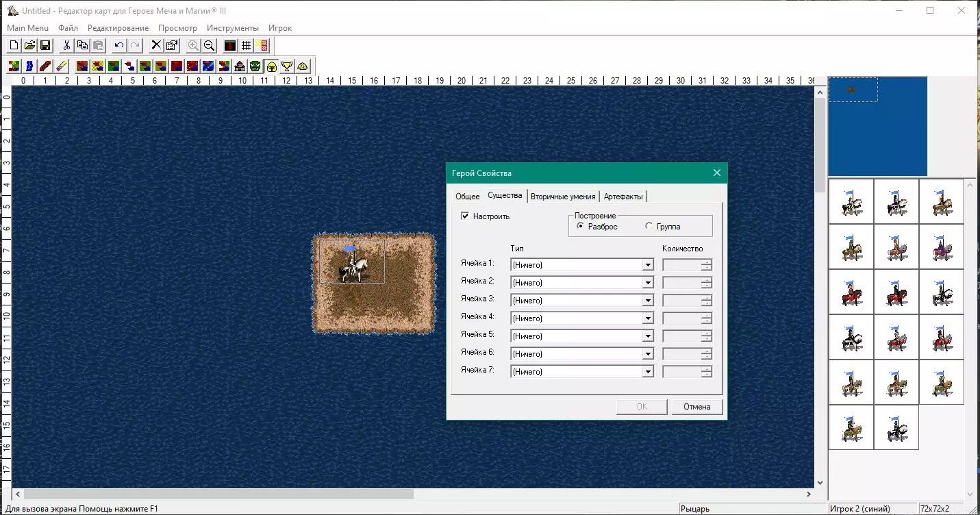Open the Редактирование menu

point(118,28)
